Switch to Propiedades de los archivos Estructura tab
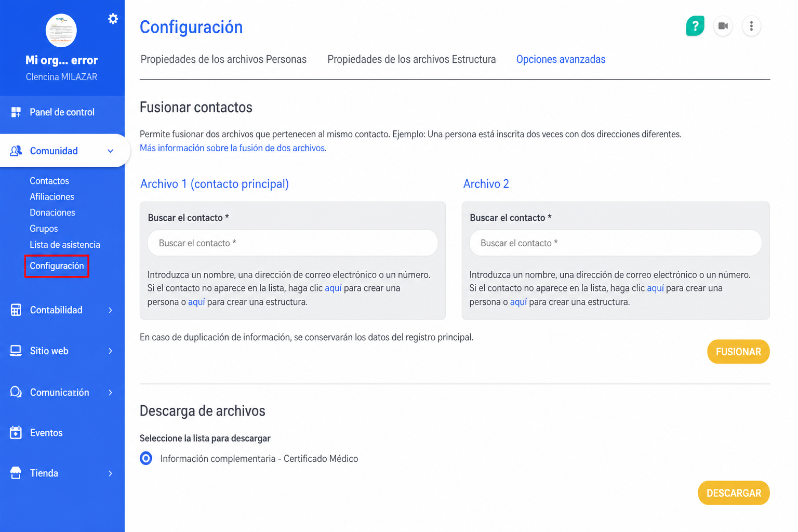This screenshot has height=532, width=798. [x=411, y=59]
